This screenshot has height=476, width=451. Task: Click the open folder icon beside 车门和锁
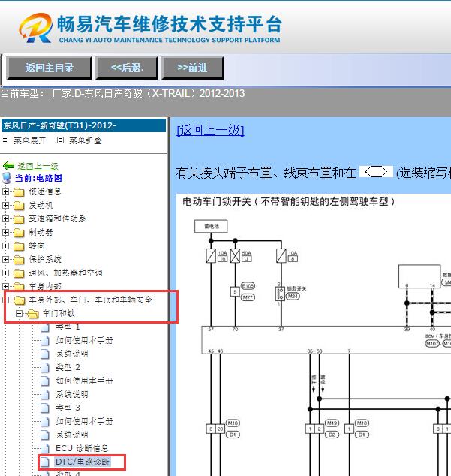click(x=33, y=314)
